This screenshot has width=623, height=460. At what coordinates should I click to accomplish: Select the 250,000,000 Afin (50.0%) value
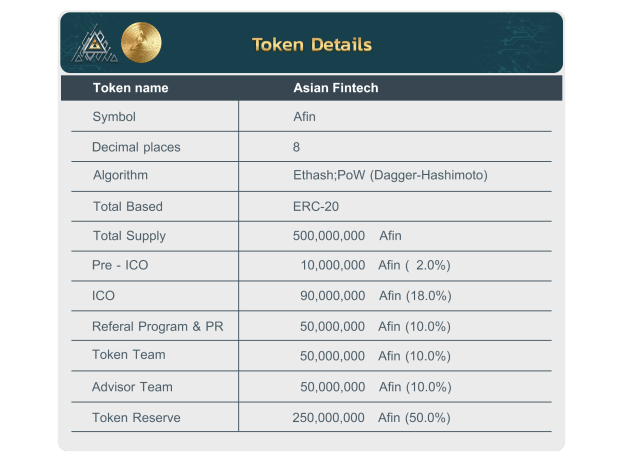[x=371, y=418]
